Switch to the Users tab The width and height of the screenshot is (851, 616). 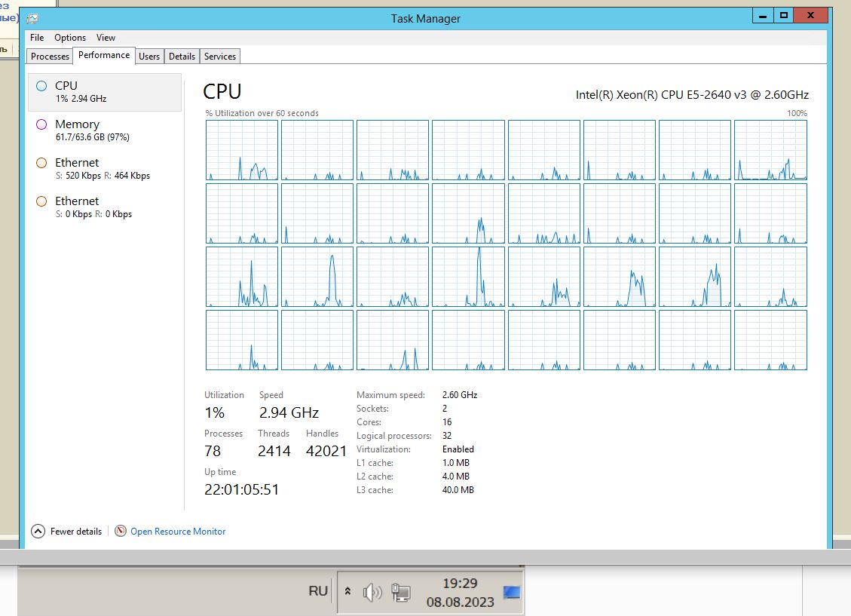(149, 57)
